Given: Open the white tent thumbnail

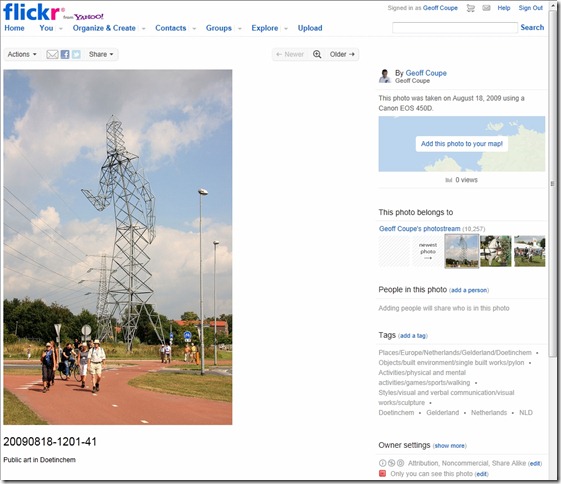Looking at the screenshot, I should [530, 251].
